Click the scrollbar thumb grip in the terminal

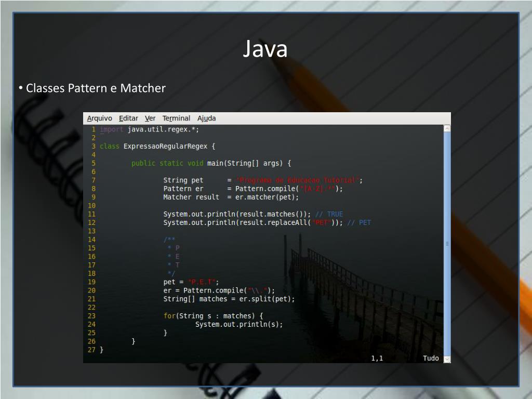[x=447, y=243]
